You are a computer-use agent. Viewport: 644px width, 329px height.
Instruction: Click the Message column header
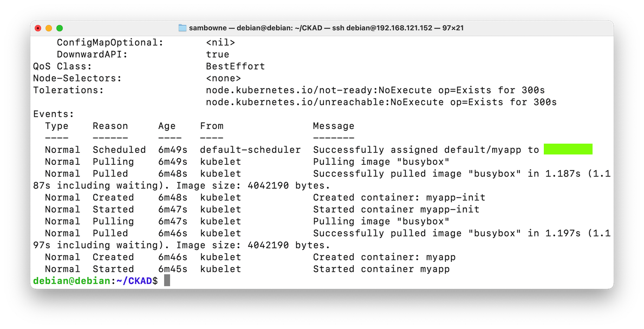pos(334,126)
